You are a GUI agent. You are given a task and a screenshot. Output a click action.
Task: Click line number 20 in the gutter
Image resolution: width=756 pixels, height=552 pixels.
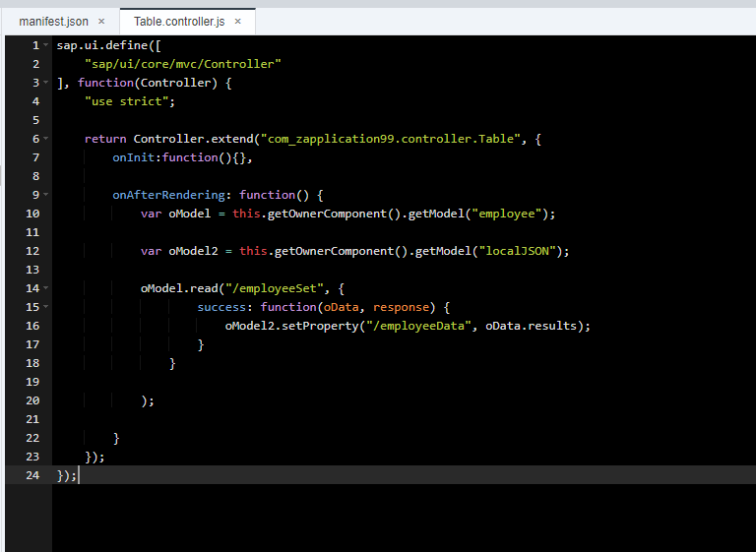pyautogui.click(x=32, y=400)
